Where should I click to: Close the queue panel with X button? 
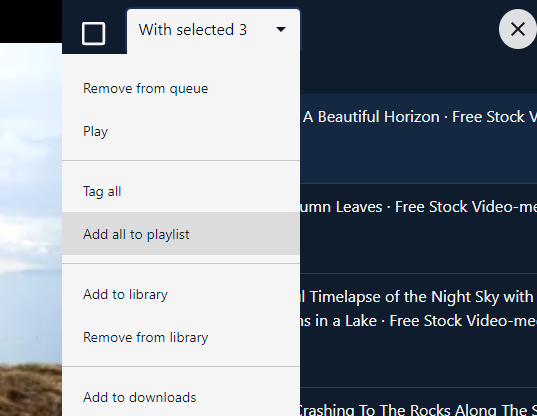(517, 29)
